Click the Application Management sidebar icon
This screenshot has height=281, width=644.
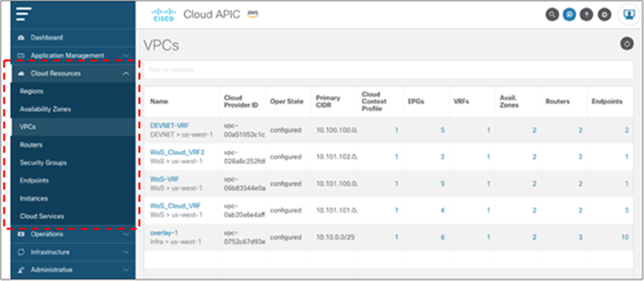(22, 55)
